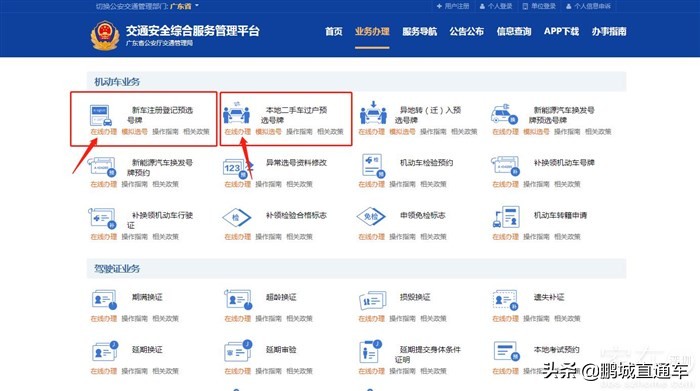Screen dimensions: 700x391
Task: Click 在线办理 under 补领检验合格标志
Action: coord(238,237)
